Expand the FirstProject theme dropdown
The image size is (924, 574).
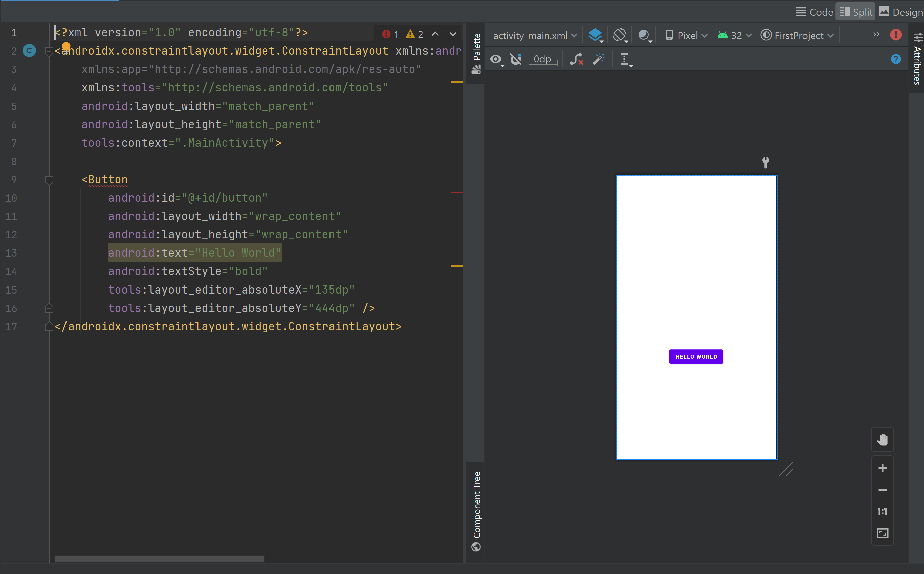click(797, 35)
